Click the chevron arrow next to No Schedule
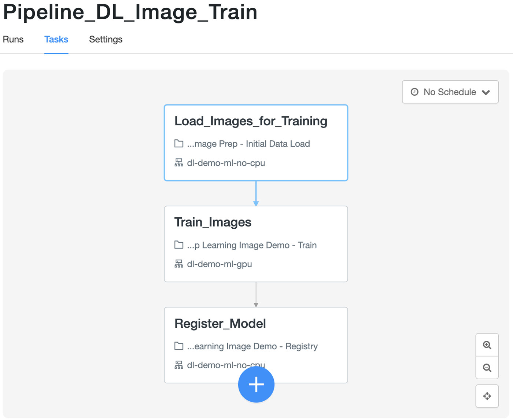Screen dimensions: 513x420 point(486,92)
